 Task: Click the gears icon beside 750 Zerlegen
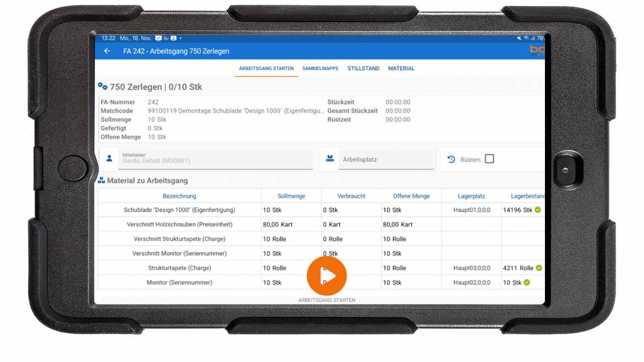[102, 87]
